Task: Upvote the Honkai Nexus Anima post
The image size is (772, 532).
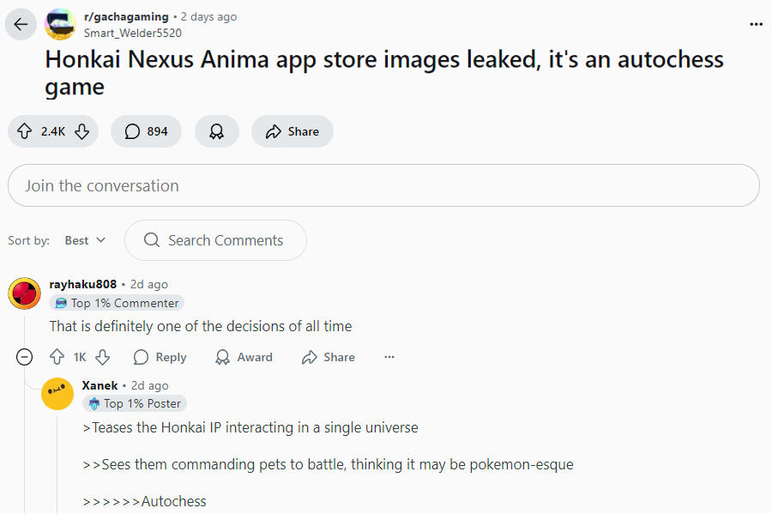Action: click(x=25, y=131)
